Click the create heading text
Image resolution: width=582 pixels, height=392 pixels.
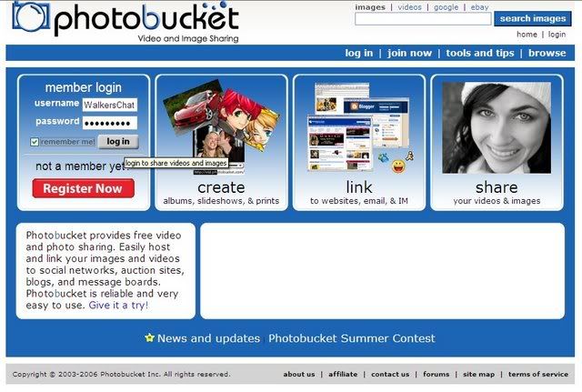[221, 187]
